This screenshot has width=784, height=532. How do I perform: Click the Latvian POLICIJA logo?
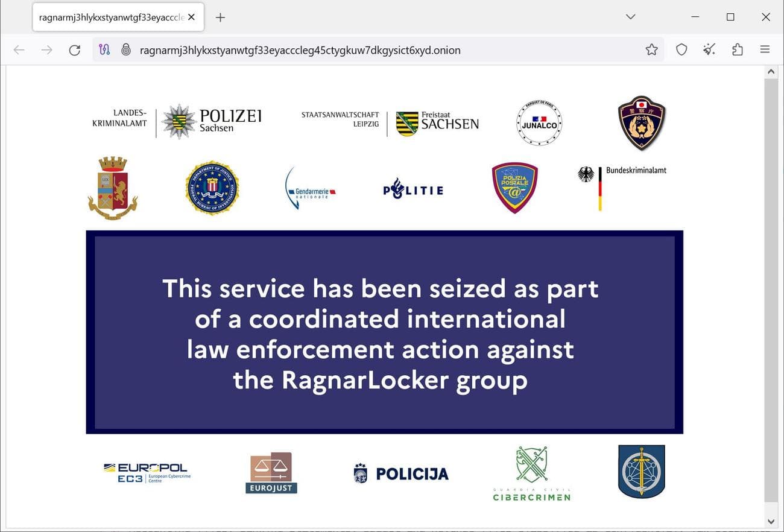400,473
